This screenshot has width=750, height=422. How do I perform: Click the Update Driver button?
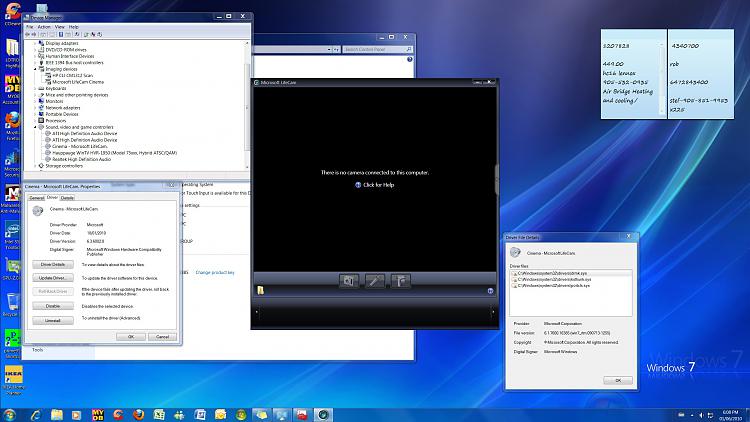(53, 278)
